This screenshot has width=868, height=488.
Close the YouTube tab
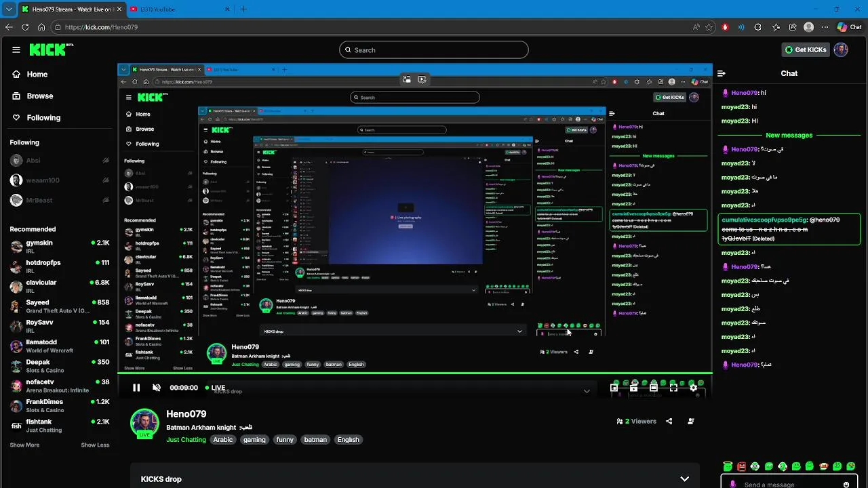point(227,9)
